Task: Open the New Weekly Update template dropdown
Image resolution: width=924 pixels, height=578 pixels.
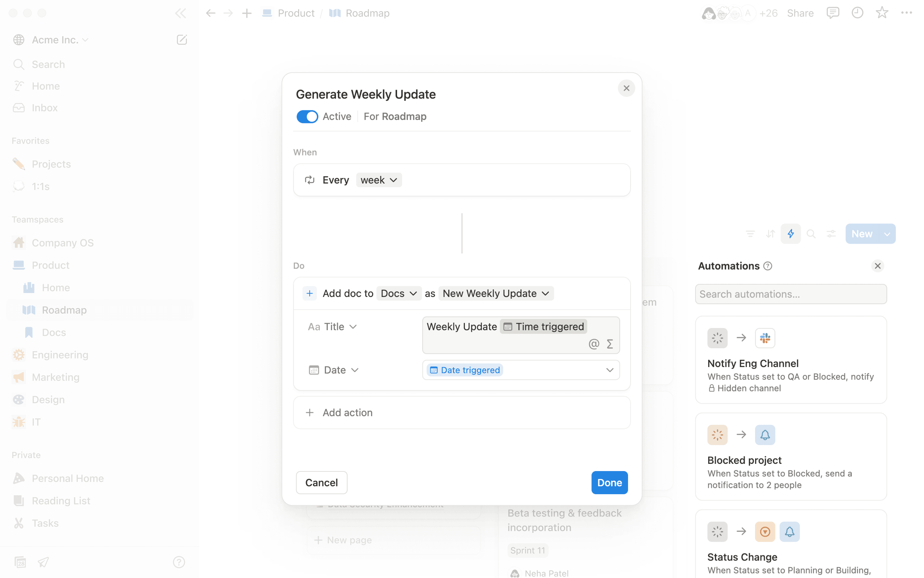Action: [496, 293]
